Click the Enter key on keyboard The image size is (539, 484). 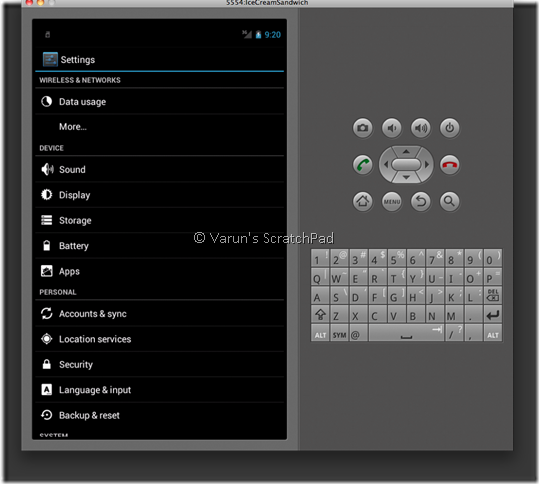[x=493, y=314]
